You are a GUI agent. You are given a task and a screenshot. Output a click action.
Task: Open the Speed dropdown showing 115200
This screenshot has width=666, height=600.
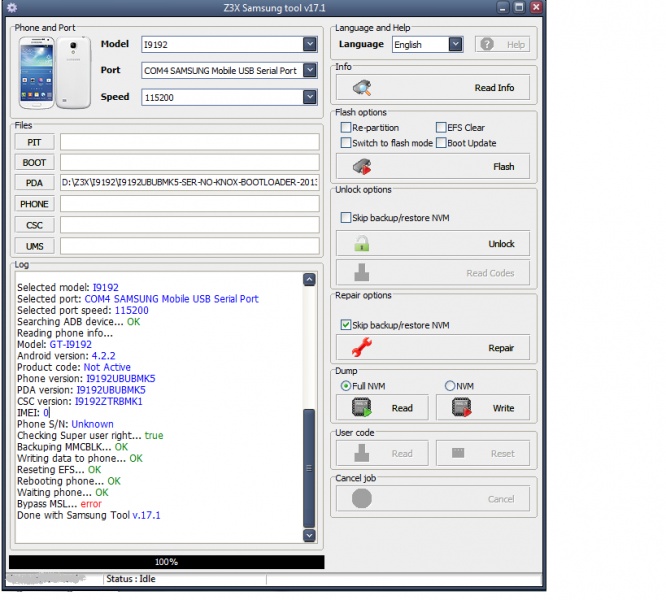pyautogui.click(x=310, y=97)
